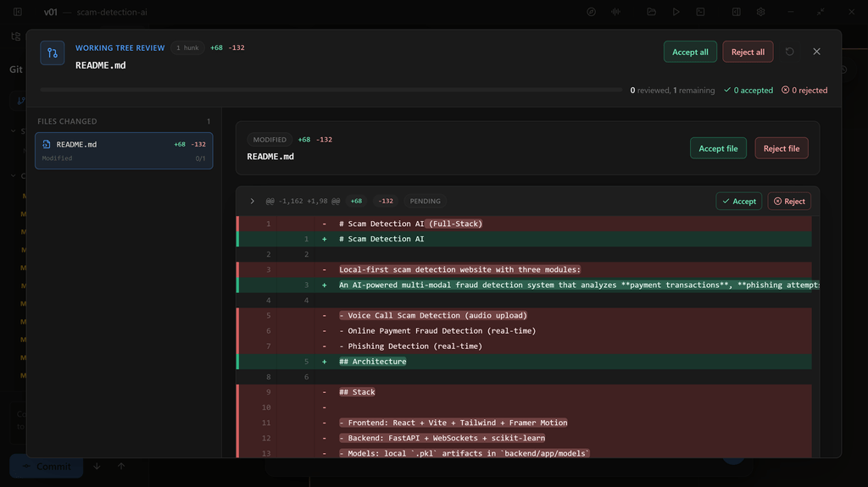Click removed line 'Local-first scam detection website'
The width and height of the screenshot is (868, 487).
tap(524, 269)
